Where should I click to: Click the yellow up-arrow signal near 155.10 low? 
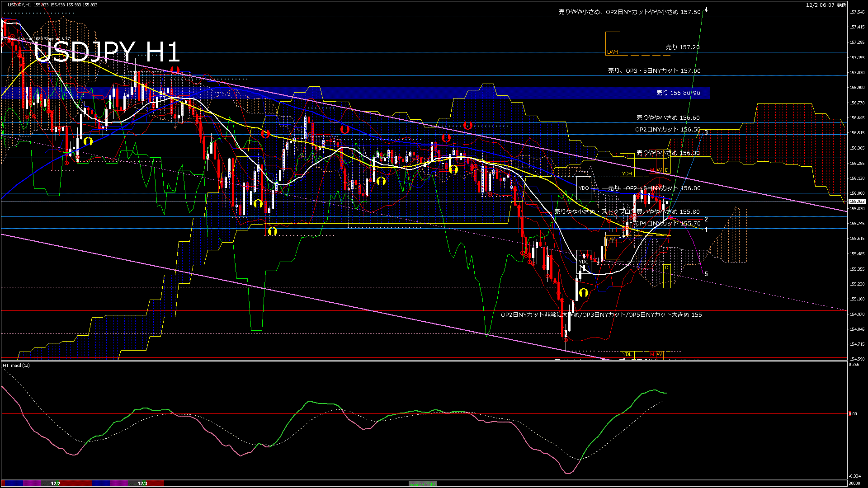(583, 292)
